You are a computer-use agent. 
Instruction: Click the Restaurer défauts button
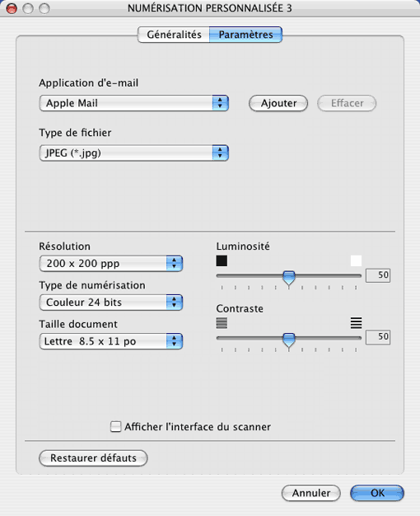pos(93,458)
